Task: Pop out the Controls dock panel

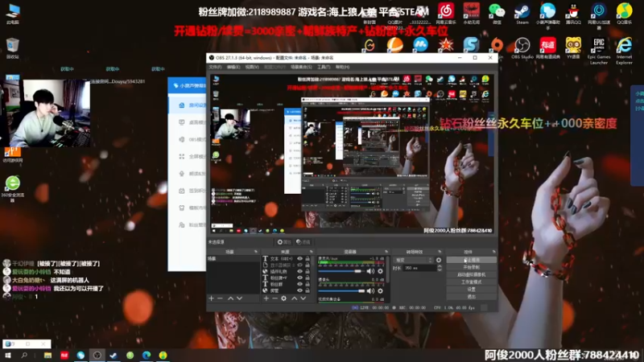Action: point(493,252)
